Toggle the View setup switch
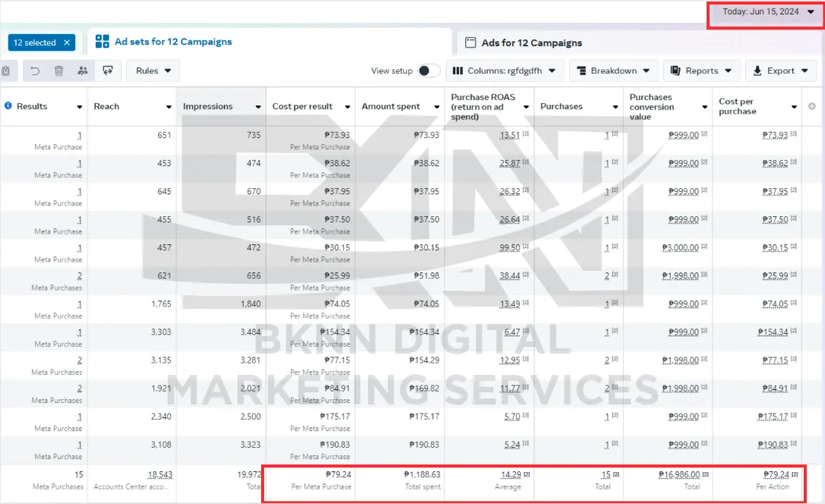 pyautogui.click(x=429, y=71)
